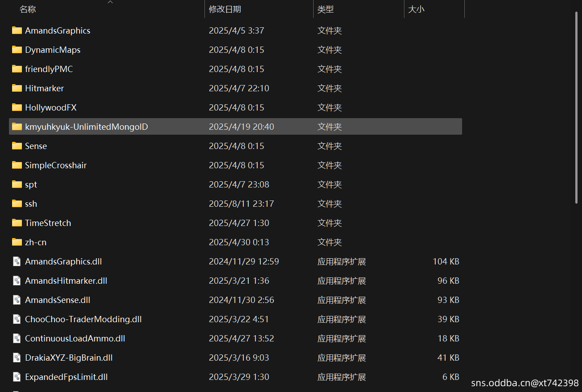Click the ContinuousLoadAmmo.dll file icon
The height and width of the screenshot is (392, 582).
[17, 338]
